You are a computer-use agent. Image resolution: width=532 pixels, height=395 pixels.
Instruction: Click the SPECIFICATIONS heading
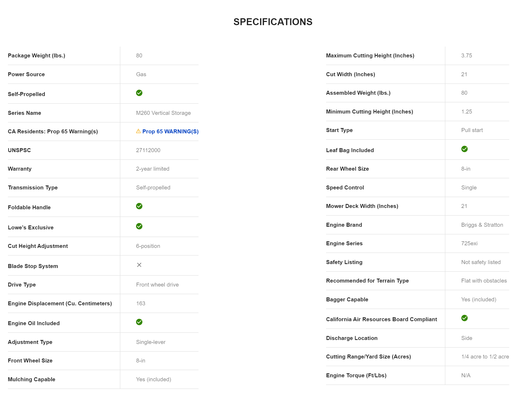(x=273, y=22)
